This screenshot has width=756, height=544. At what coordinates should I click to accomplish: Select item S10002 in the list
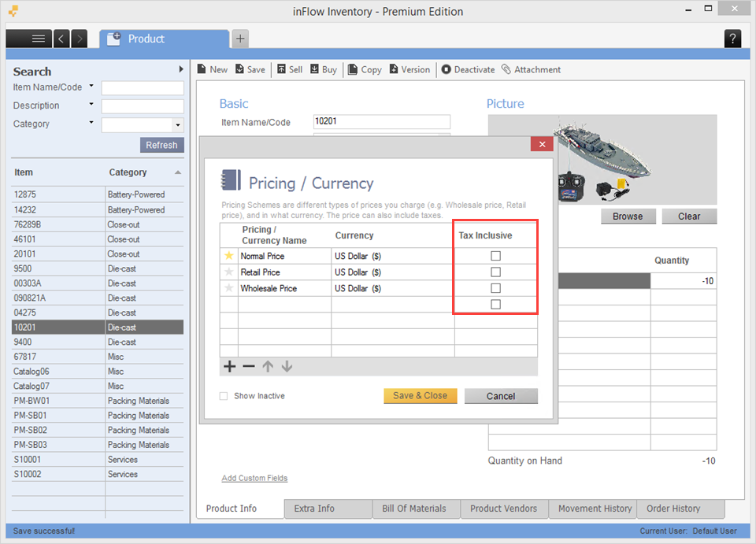(98, 474)
